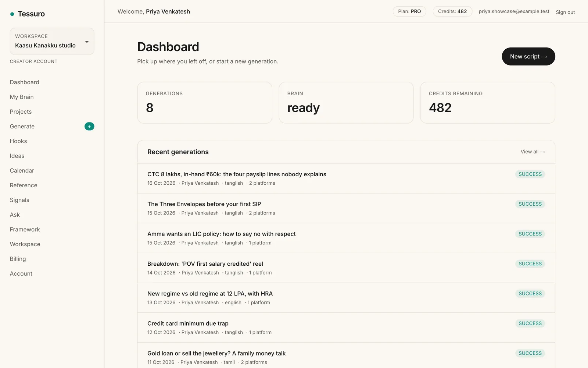
Task: Open Framework page
Action: (x=25, y=229)
